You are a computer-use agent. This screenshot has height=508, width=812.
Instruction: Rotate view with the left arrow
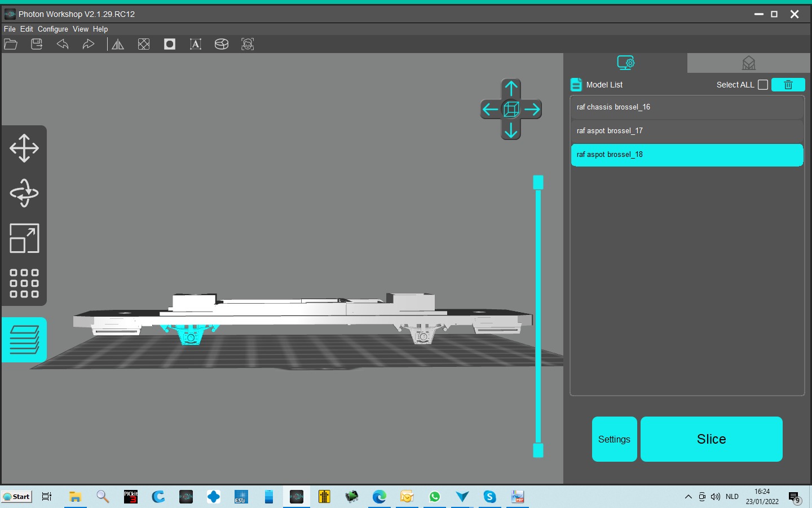point(490,110)
